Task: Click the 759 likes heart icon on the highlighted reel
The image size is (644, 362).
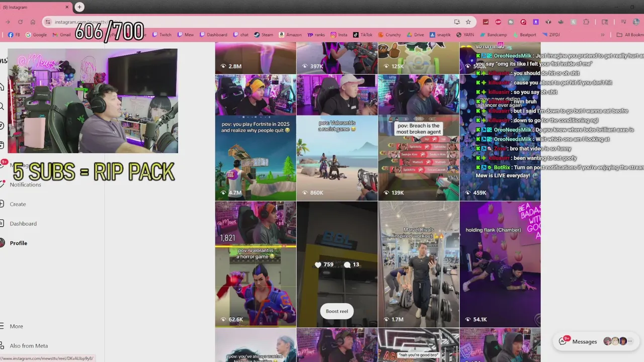Action: click(318, 264)
